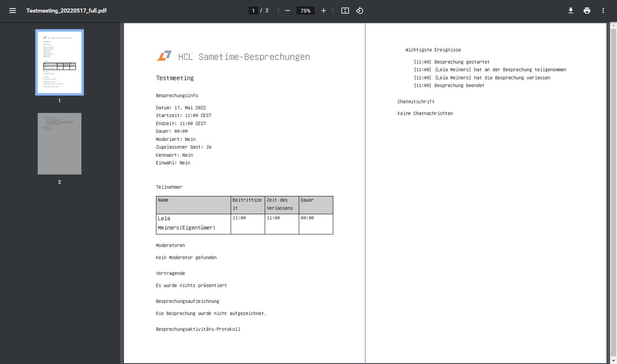Screen dimensions: 617x364
Task: Click the current page number field
Action: (x=253, y=11)
